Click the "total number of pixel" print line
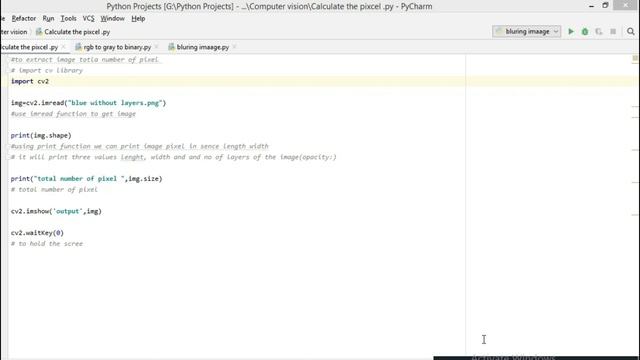This screenshot has height=360, width=640. point(87,178)
